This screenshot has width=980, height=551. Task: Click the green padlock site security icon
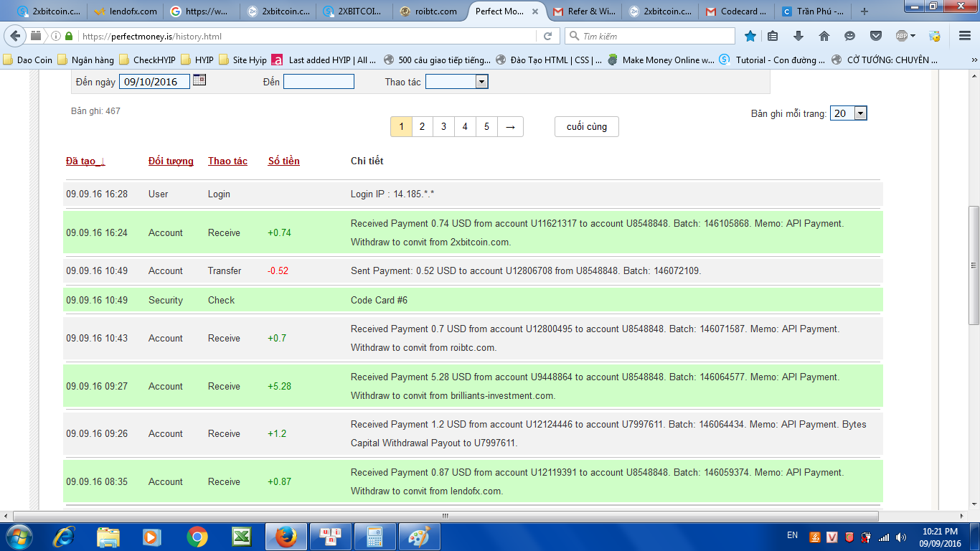[x=69, y=36]
